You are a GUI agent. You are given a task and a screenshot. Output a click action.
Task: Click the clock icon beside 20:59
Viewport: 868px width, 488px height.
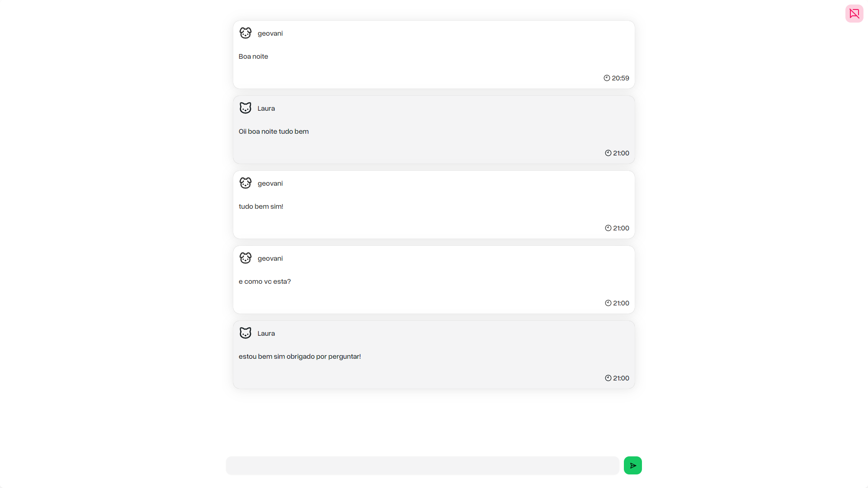pyautogui.click(x=607, y=78)
